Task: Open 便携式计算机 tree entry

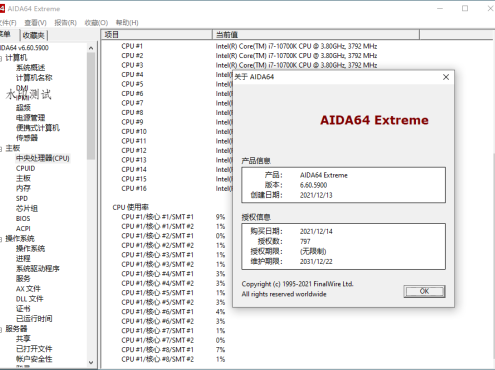Action: [38, 128]
